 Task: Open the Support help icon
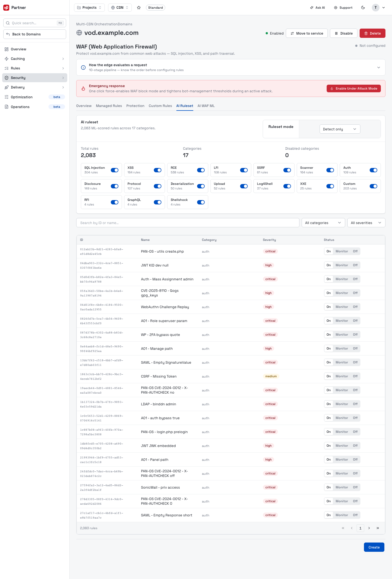click(x=336, y=8)
